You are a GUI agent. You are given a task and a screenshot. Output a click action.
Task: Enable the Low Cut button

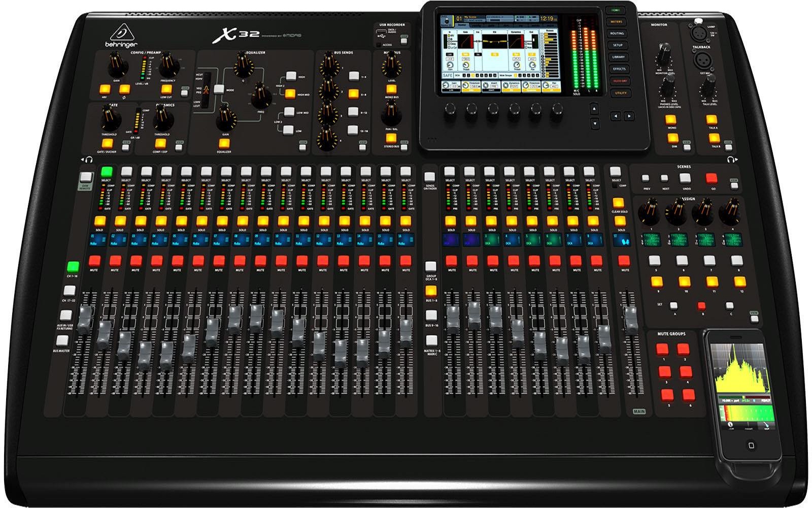click(x=166, y=89)
